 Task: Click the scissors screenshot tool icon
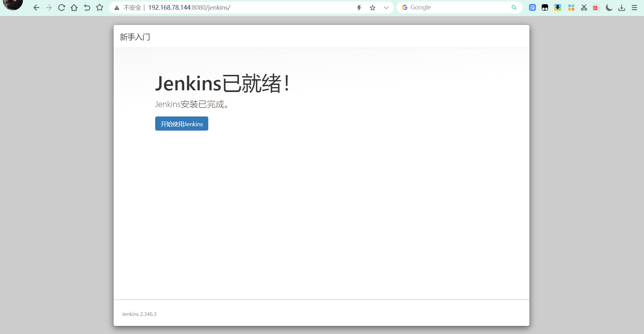click(584, 7)
